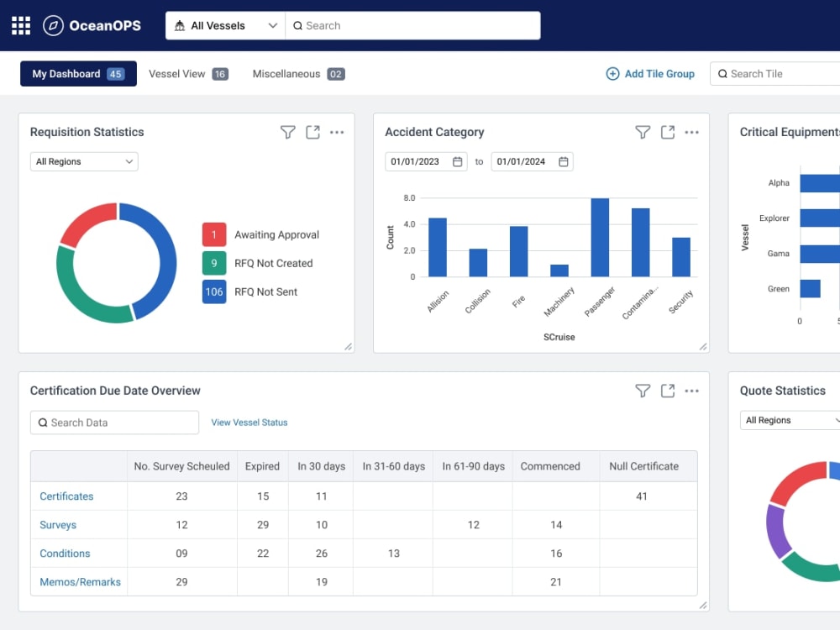The image size is (840, 630).
Task: Click the Certification tile resize handle
Action: pos(703,606)
